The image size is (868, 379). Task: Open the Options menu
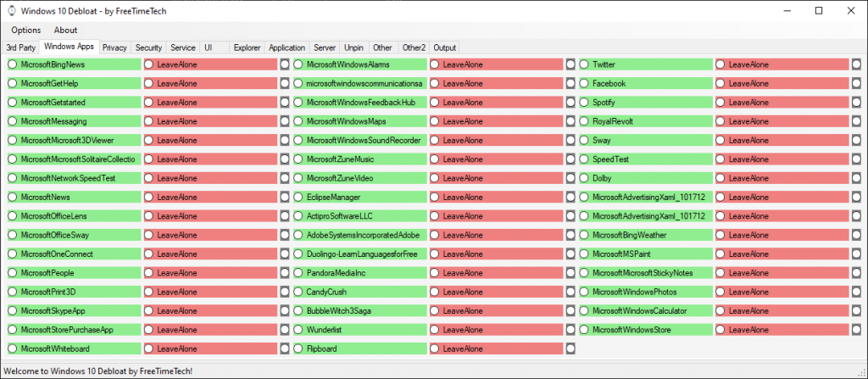25,30
